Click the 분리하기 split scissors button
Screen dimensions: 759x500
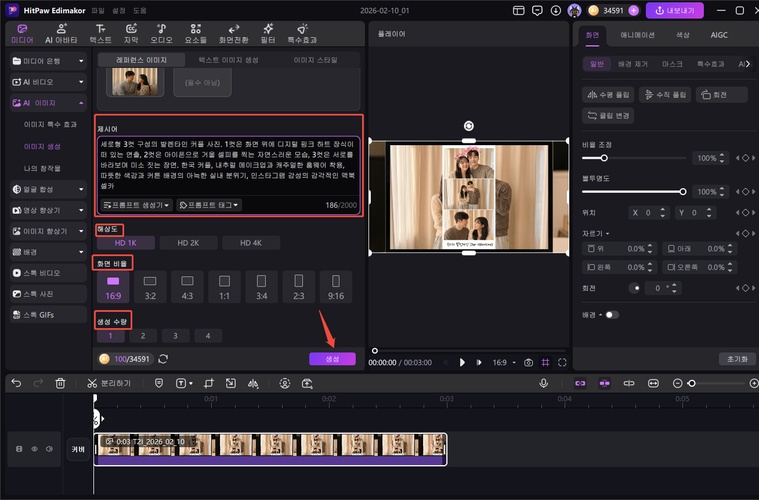point(109,383)
